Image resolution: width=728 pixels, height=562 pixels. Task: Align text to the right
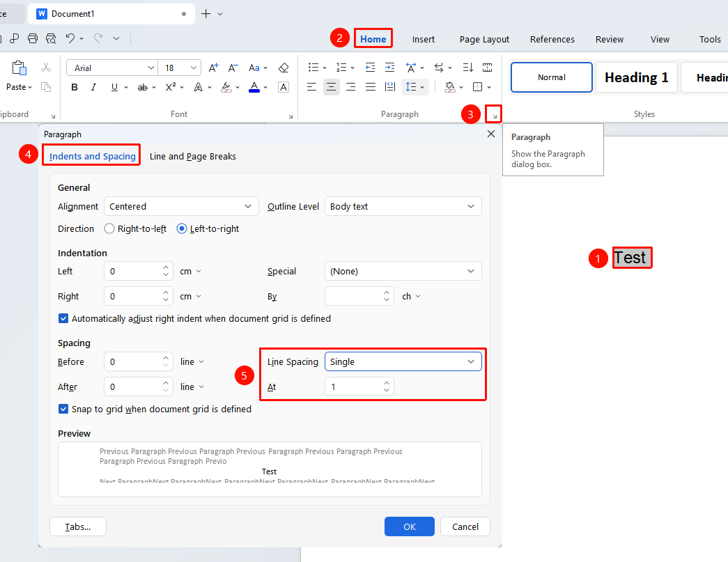click(350, 87)
